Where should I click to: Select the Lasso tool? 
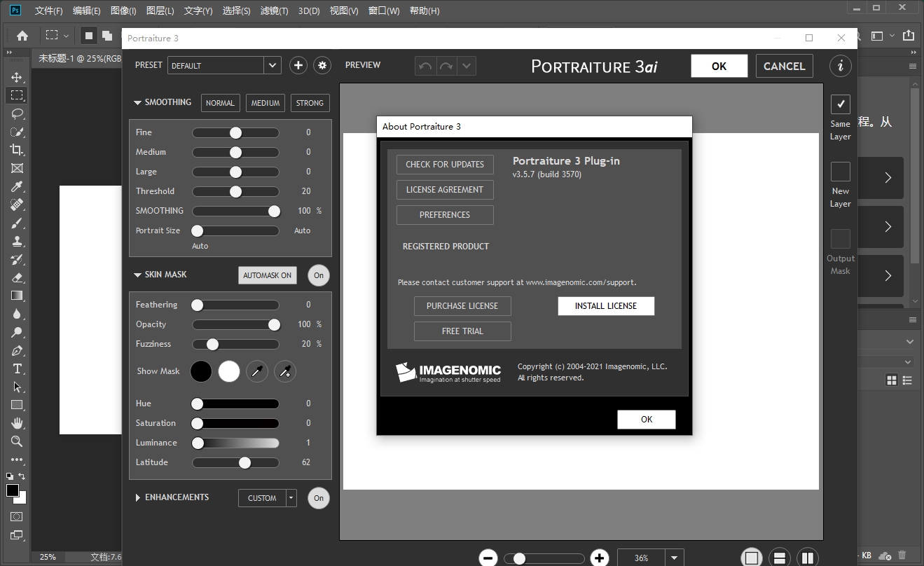tap(17, 113)
